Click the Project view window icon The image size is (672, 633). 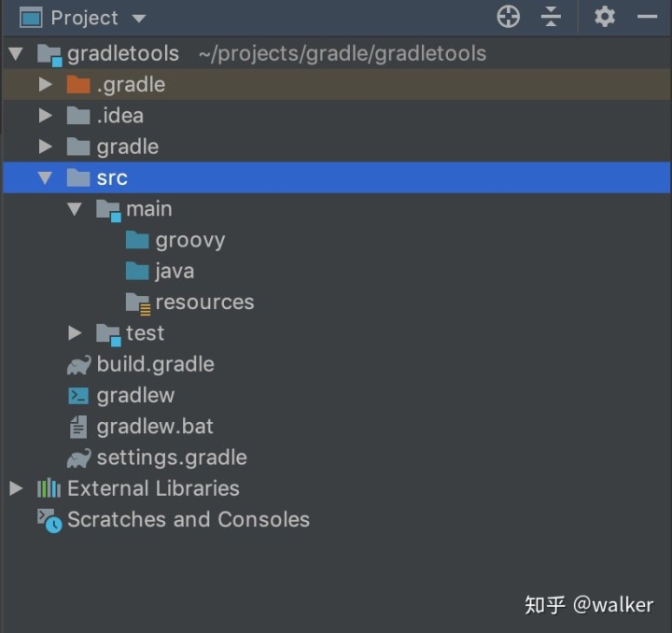[31, 18]
